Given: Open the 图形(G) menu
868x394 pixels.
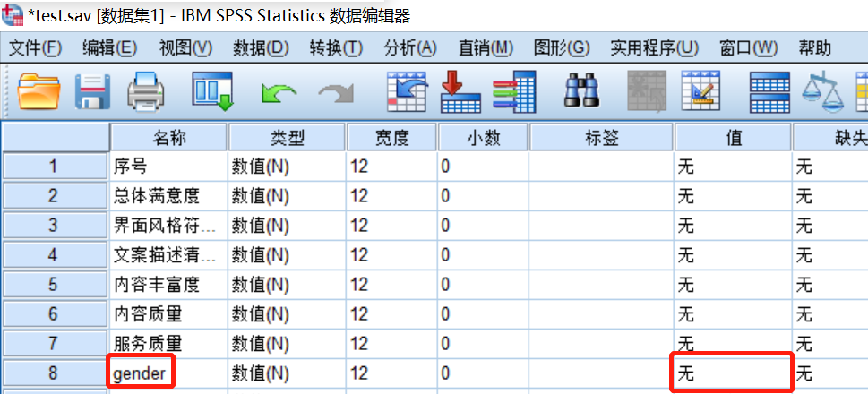Looking at the screenshot, I should click(562, 48).
